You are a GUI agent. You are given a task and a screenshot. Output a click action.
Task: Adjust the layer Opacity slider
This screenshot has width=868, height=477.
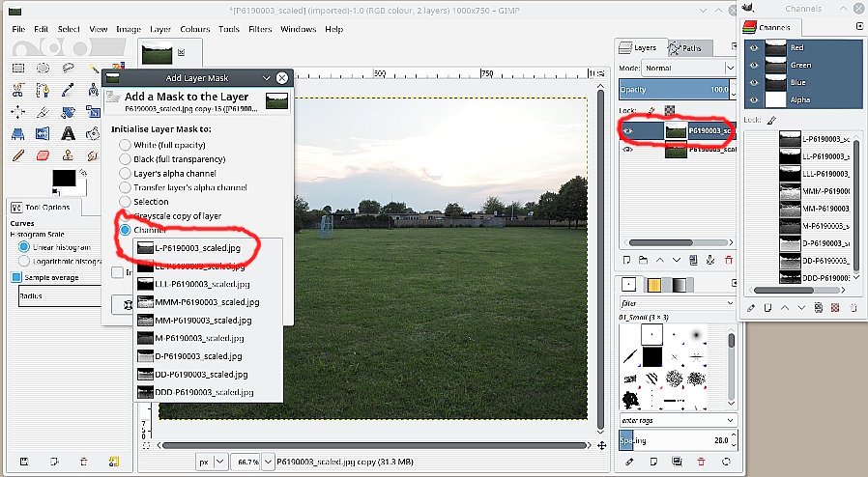point(676,90)
